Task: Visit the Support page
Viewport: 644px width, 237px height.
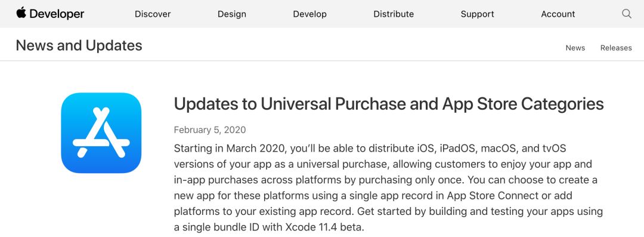Action: tap(477, 14)
